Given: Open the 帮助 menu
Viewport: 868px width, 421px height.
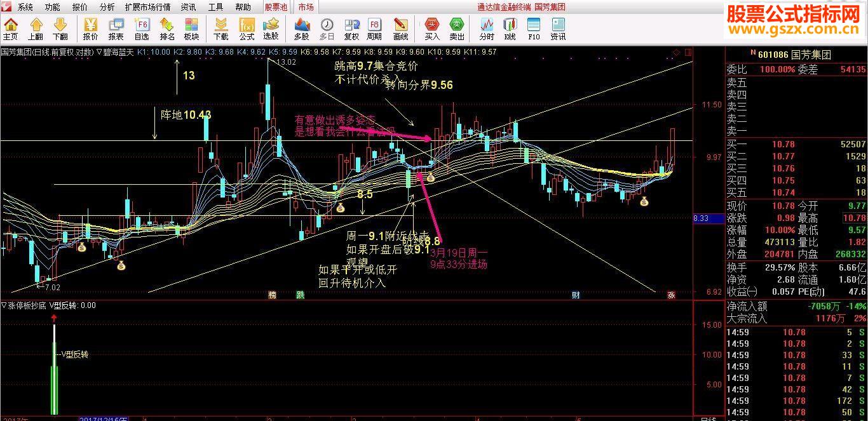Looking at the screenshot, I should [243, 7].
